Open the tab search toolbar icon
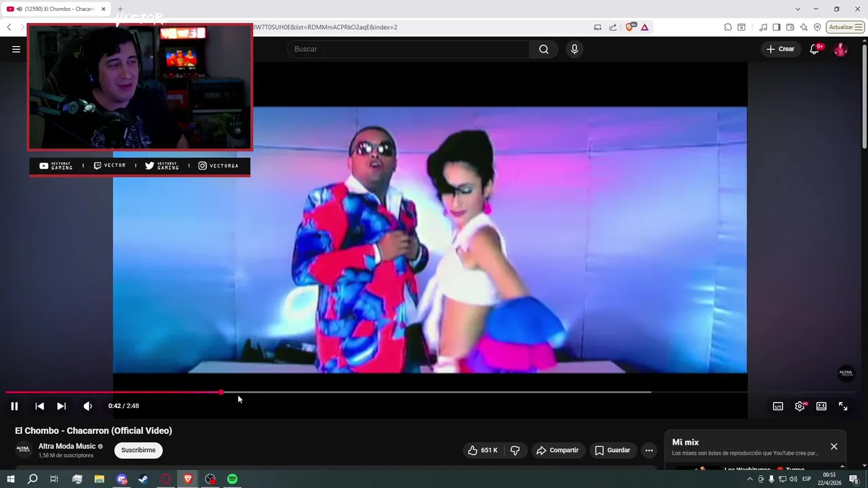The height and width of the screenshot is (488, 868). click(x=741, y=27)
